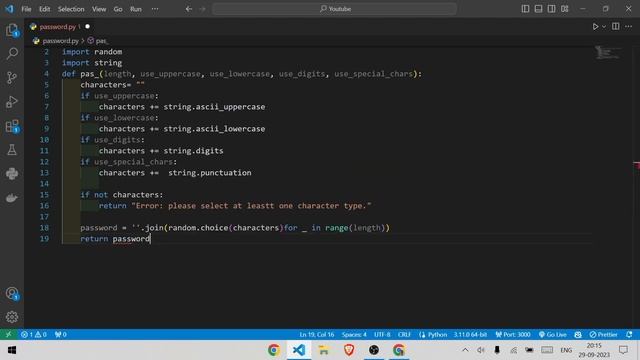Image resolution: width=640 pixels, height=360 pixels.
Task: Open the Manage gear settings
Action: coord(12,317)
